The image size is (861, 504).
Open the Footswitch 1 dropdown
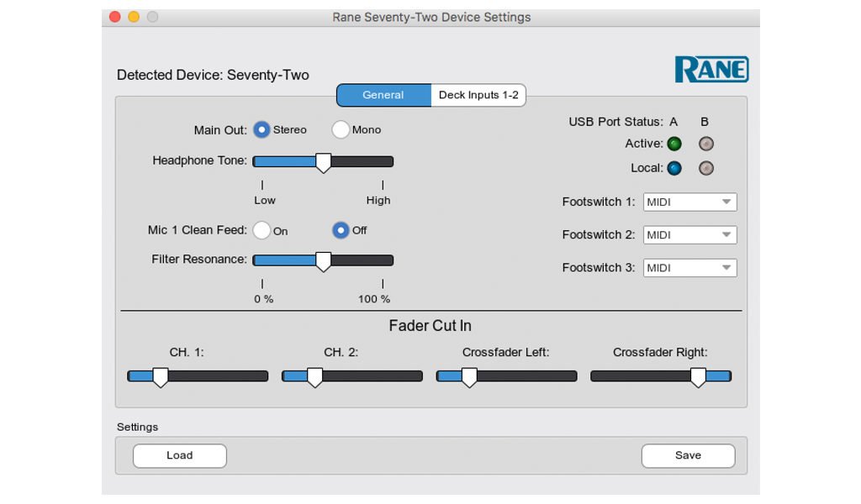tap(689, 202)
